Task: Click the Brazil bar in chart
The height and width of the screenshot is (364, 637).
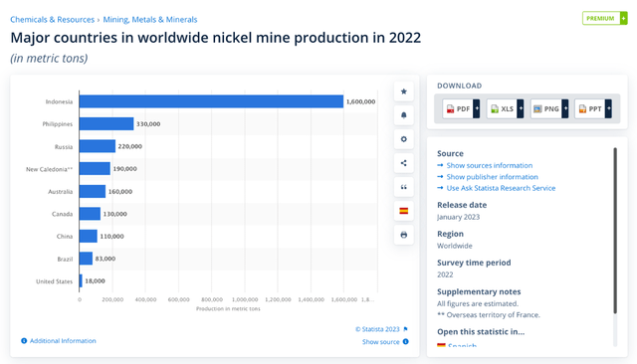Action: coord(87,259)
